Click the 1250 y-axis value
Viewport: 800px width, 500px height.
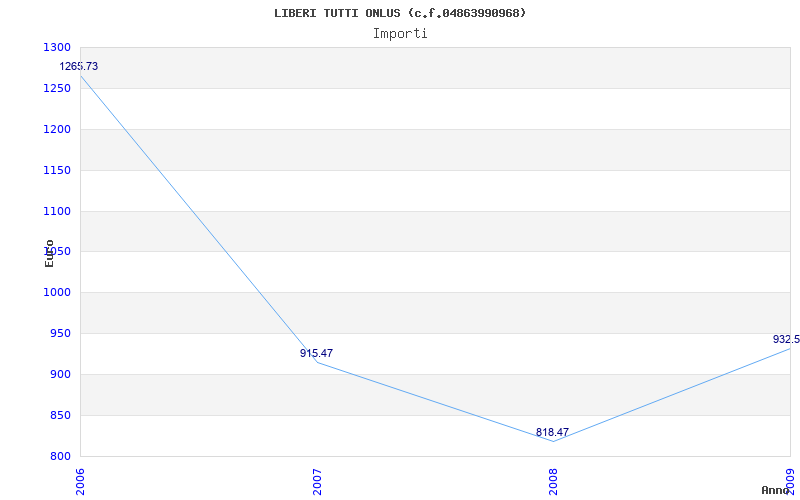click(57, 88)
